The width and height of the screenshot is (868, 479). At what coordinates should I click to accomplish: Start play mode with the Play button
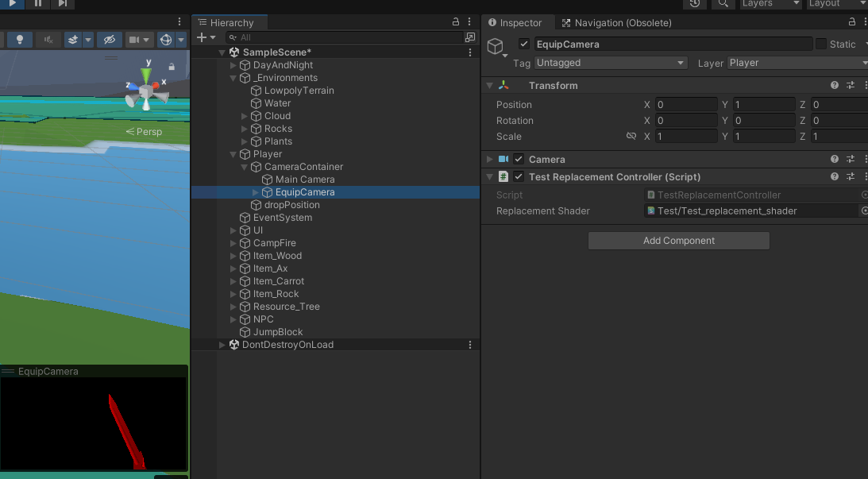[12, 3]
